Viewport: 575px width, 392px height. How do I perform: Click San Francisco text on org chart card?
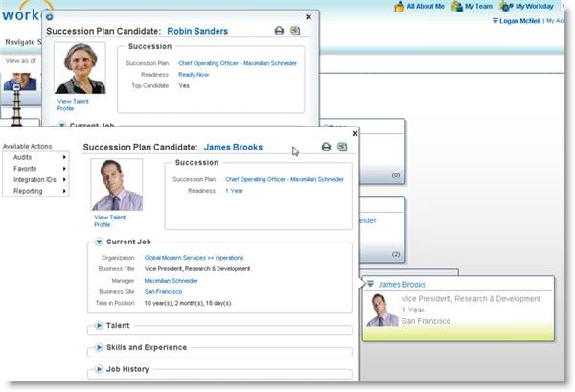tap(426, 321)
